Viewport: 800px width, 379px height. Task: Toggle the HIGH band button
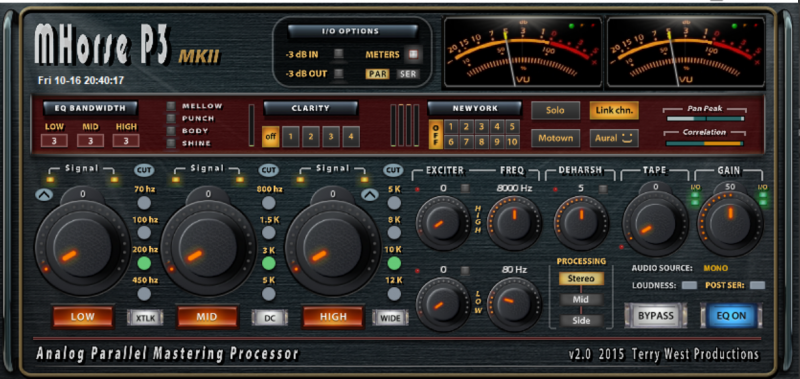pyautogui.click(x=333, y=317)
